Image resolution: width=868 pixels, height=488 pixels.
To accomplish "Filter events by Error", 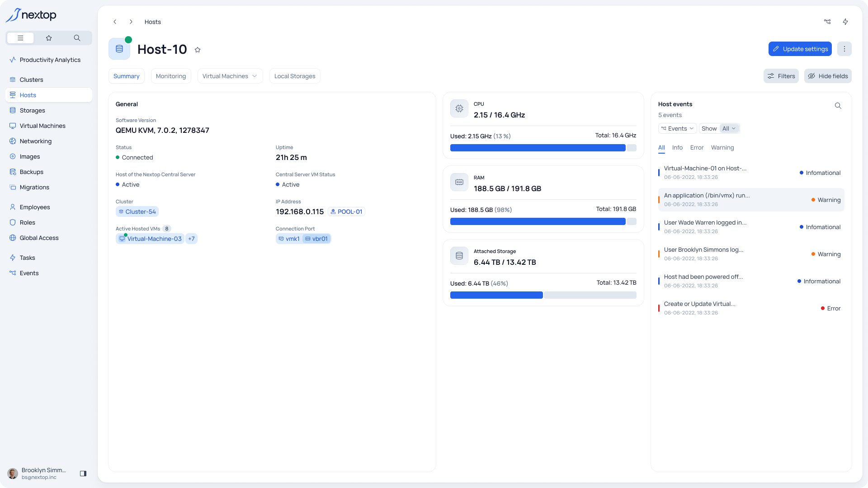I will [697, 148].
